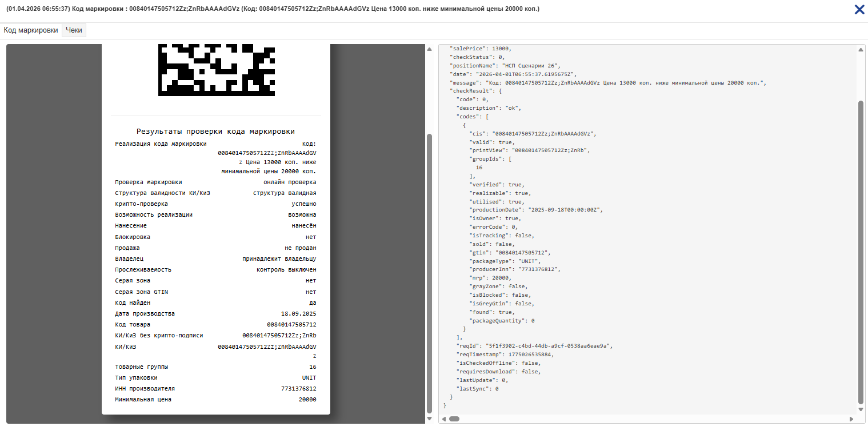Click the ИНН производителя number in the receipt
The width and height of the screenshot is (868, 426).
(298, 389)
